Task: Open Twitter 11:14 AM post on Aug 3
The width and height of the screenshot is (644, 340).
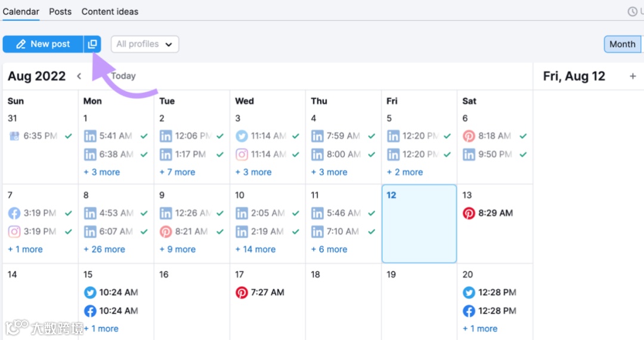Action: coord(267,136)
